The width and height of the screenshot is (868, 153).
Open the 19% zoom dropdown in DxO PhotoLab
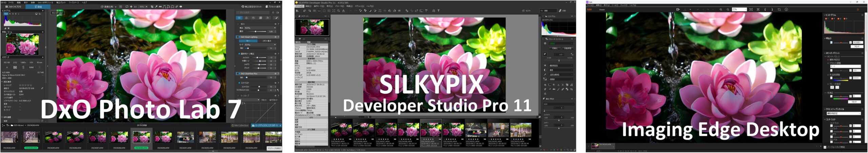(143, 6)
